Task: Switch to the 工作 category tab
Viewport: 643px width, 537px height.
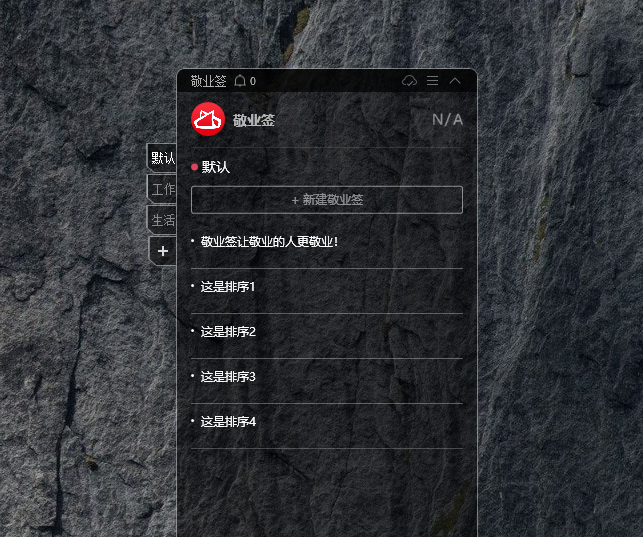Action: tap(162, 189)
